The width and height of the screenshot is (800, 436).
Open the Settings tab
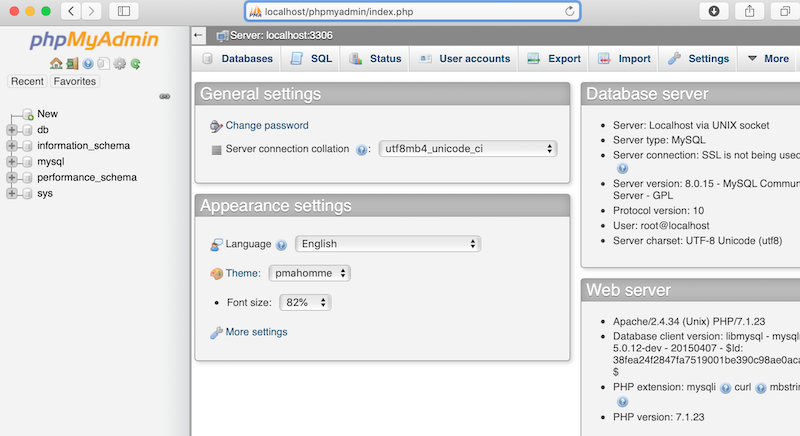[698, 59]
